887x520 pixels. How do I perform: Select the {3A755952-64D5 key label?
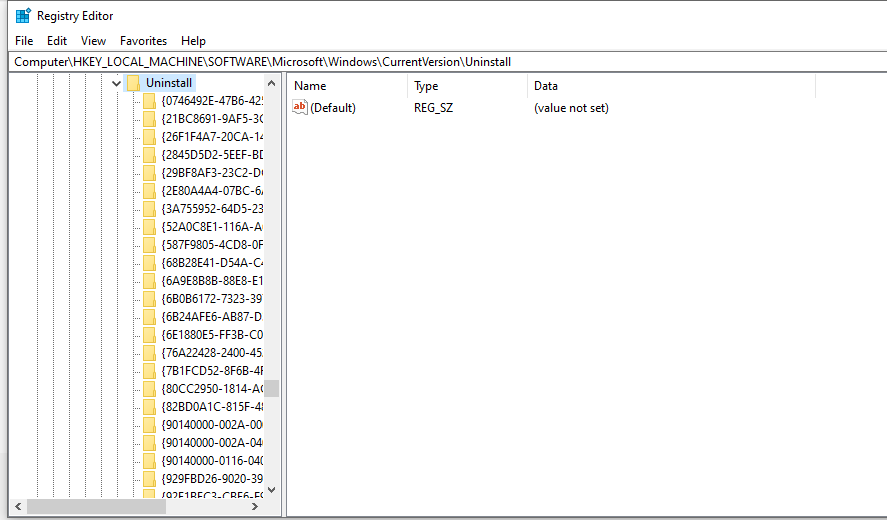tap(212, 209)
